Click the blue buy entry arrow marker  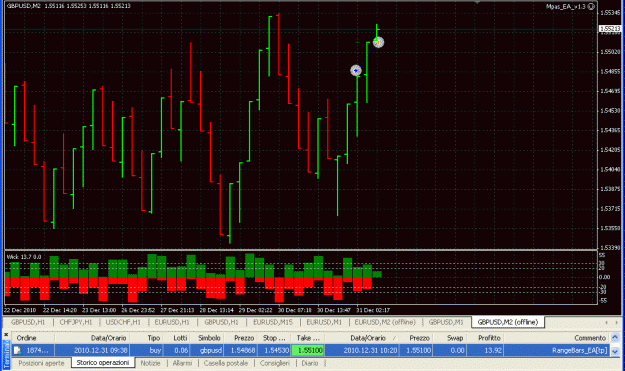[356, 71]
